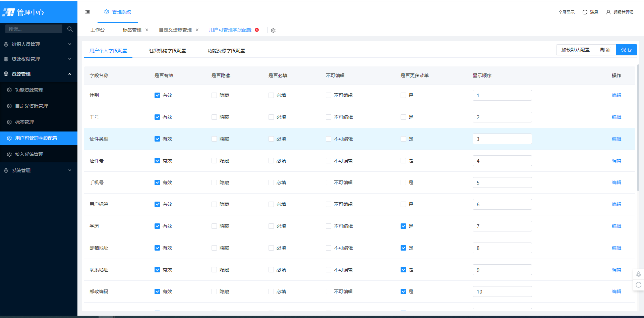Click 全屏显示 in the header
The height and width of the screenshot is (318, 644).
click(x=567, y=12)
